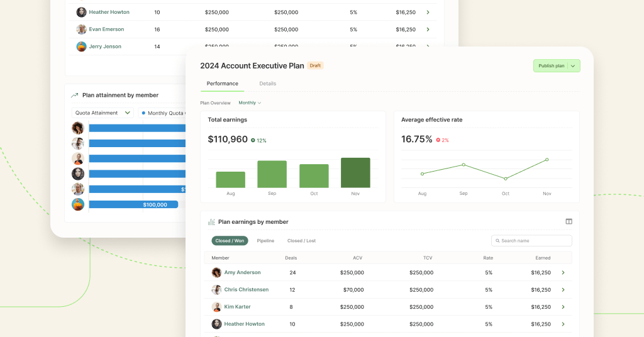
Task: Open Heather Howton link in front panel
Action: (245, 324)
